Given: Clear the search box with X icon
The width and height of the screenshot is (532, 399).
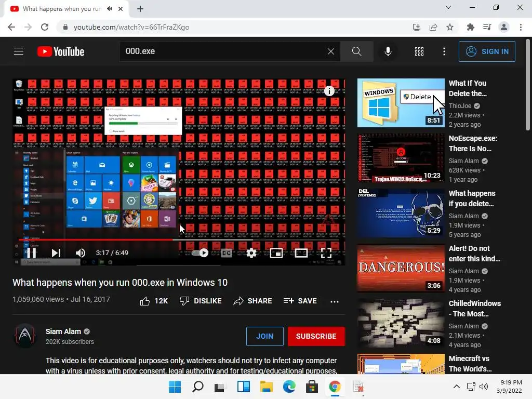Looking at the screenshot, I should (x=331, y=51).
